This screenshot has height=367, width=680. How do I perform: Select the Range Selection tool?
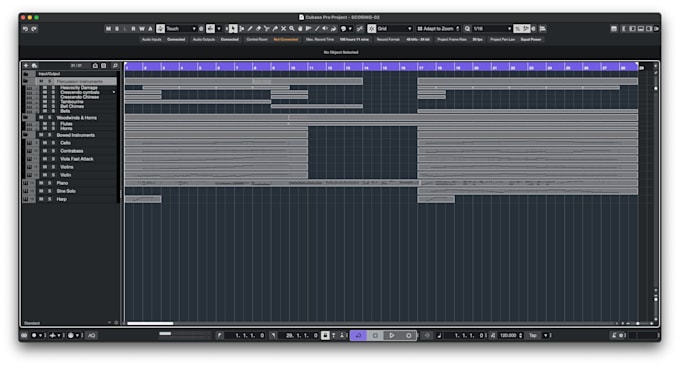tap(242, 29)
